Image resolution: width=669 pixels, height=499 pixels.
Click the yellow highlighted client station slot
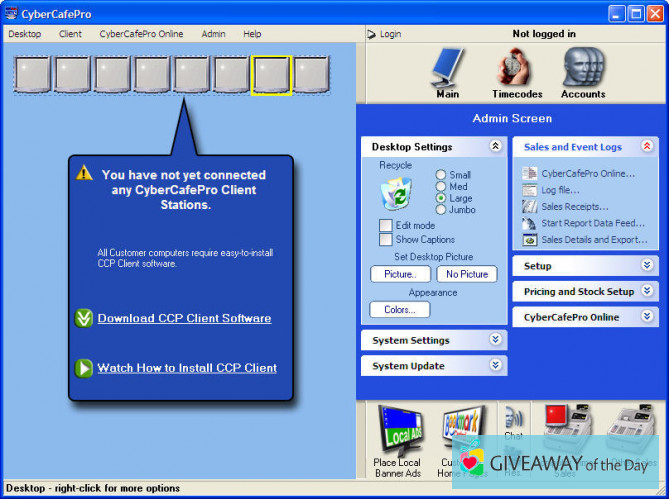pos(271,74)
